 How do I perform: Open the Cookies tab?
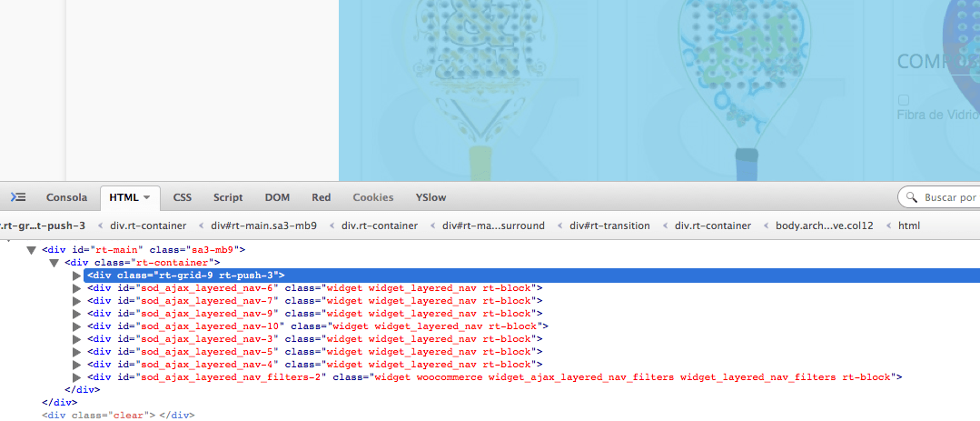point(373,197)
